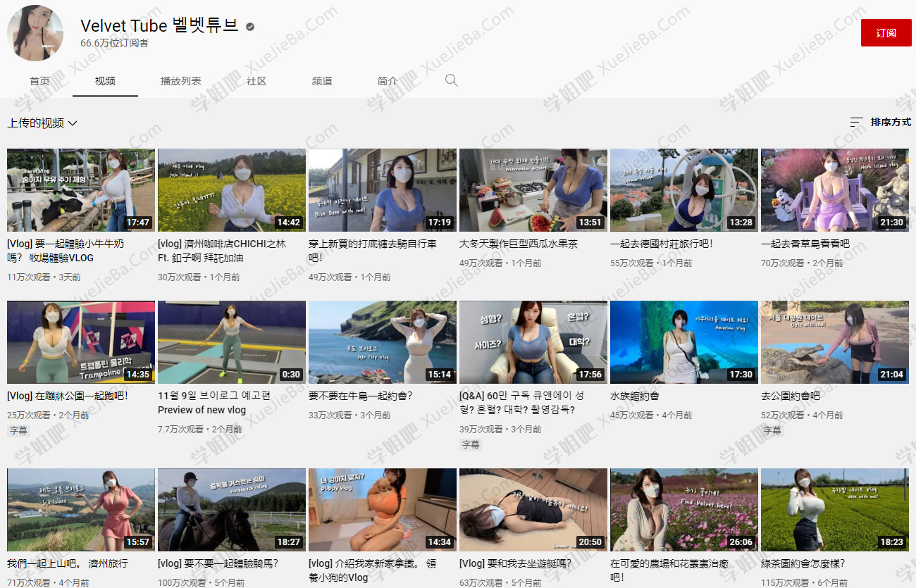Click title '11월 9일 브이로그 예고편 Preview of new vlog'
Screen dimensions: 916x588
pos(214,403)
